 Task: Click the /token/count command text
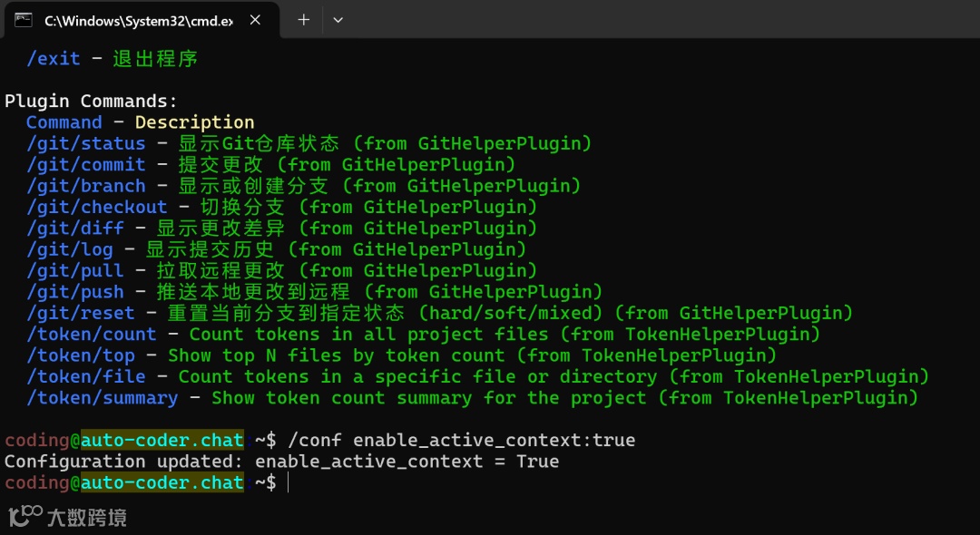(92, 334)
